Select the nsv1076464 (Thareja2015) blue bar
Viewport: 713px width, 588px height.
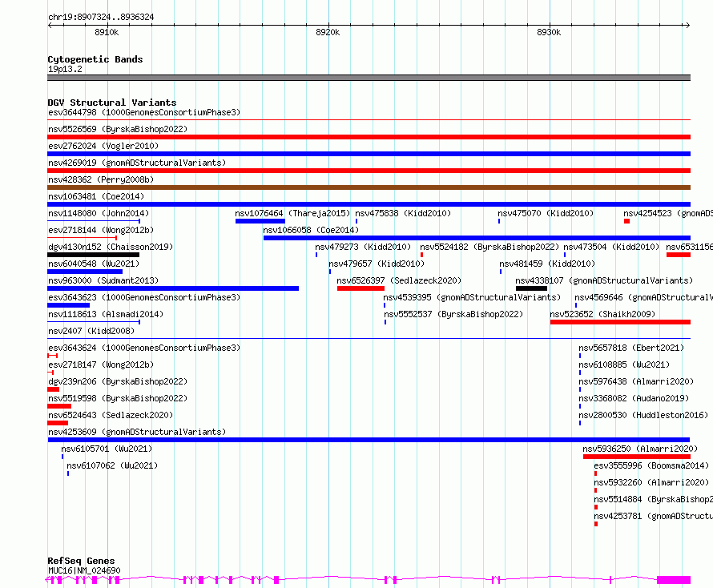(x=260, y=221)
